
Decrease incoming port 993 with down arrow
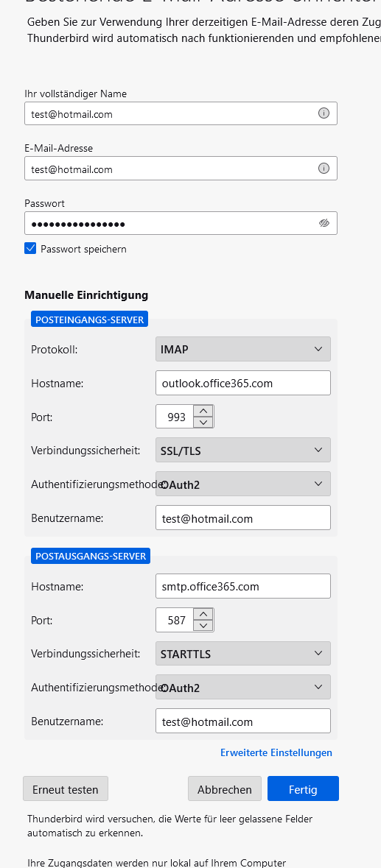pos(204,423)
